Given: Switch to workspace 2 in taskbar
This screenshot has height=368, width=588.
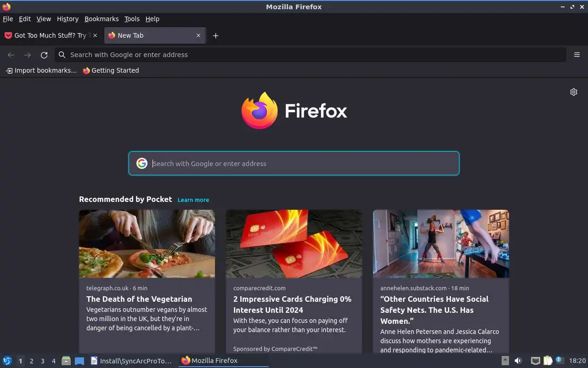Looking at the screenshot, I should point(31,361).
